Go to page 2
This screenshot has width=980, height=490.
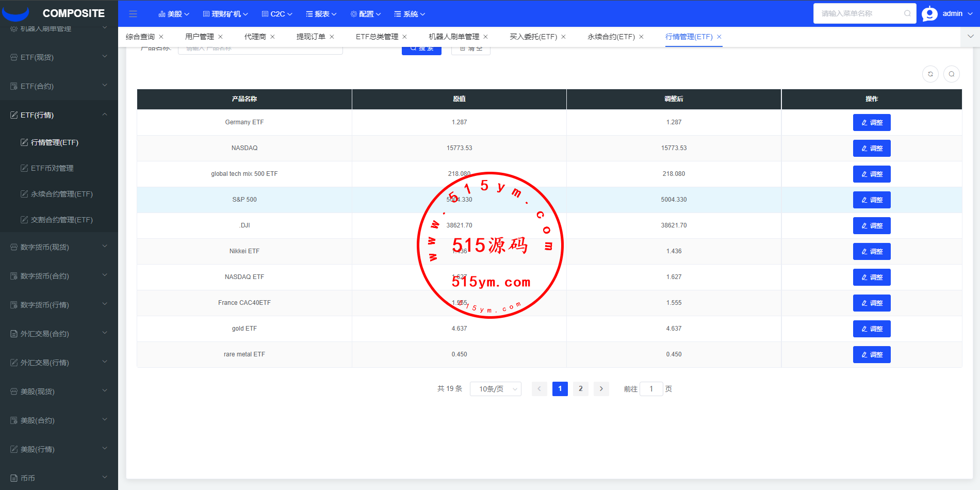(580, 389)
